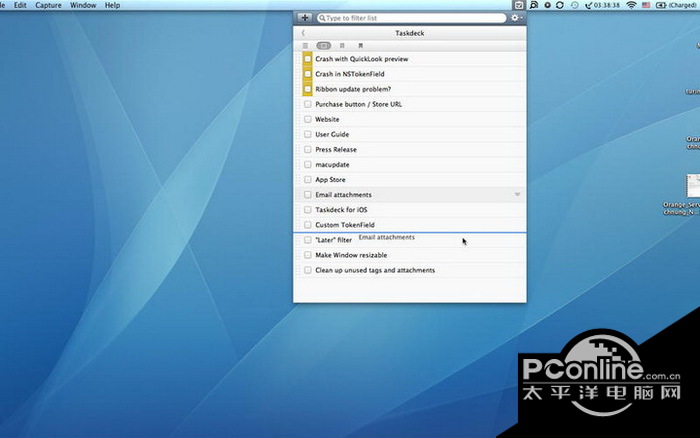Tick the Website task checkbox
This screenshot has width=700, height=438.
coord(308,119)
